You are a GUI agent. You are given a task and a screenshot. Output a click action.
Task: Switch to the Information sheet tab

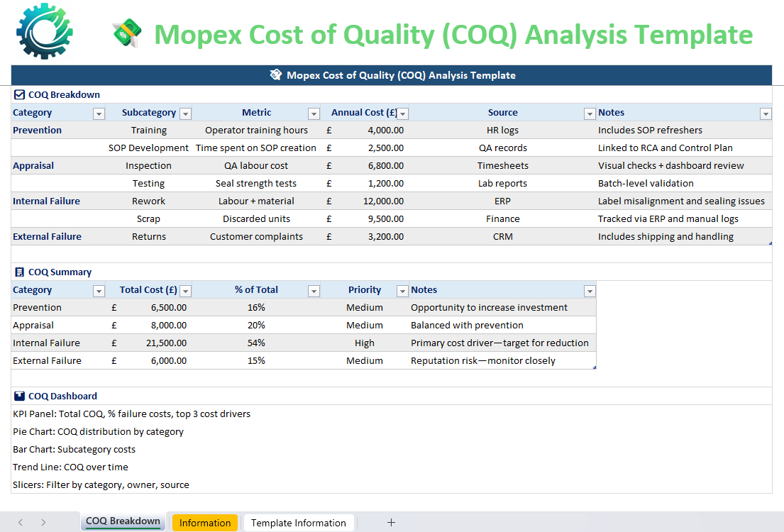[x=204, y=523]
